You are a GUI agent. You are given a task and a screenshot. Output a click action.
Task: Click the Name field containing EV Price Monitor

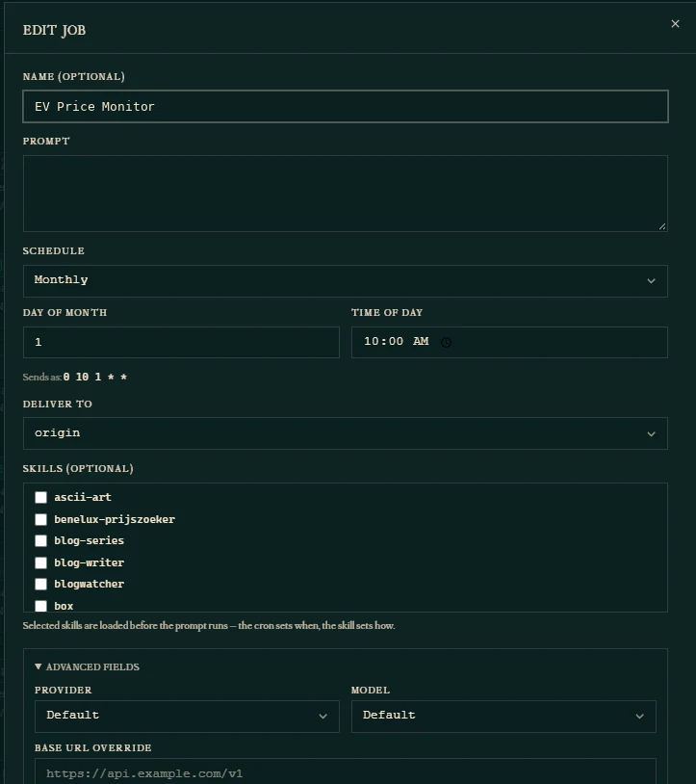[x=346, y=107]
